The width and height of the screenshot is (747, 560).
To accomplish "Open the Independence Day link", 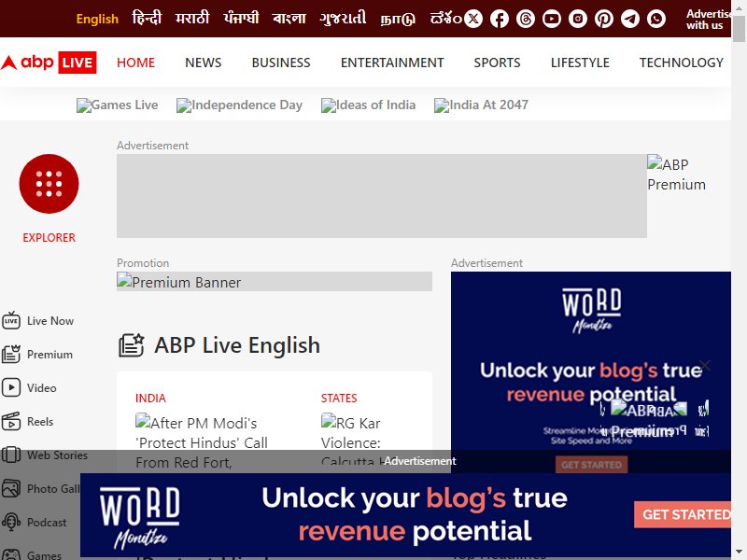I will [x=239, y=105].
